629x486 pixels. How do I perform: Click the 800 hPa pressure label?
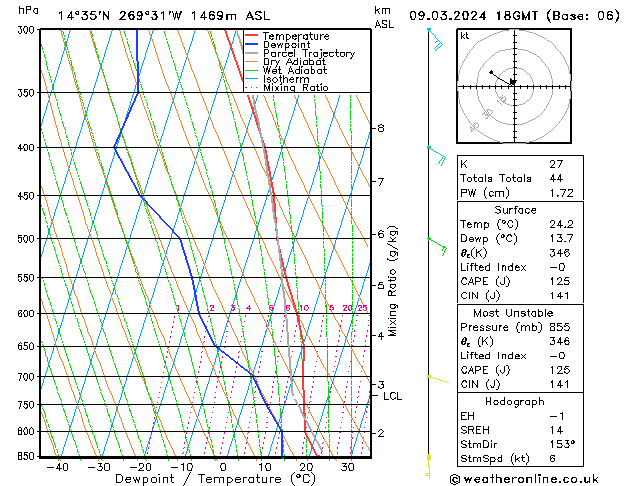click(27, 431)
